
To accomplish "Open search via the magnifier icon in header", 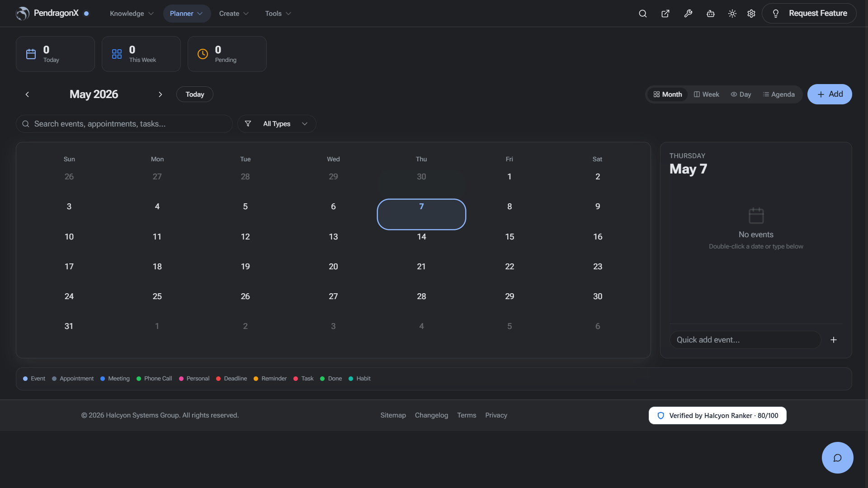I will tap(642, 14).
